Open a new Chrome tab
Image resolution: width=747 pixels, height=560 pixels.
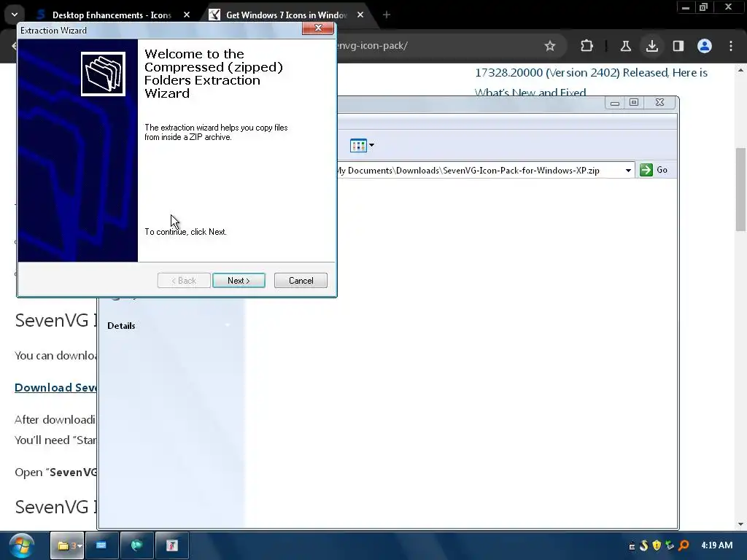click(387, 15)
